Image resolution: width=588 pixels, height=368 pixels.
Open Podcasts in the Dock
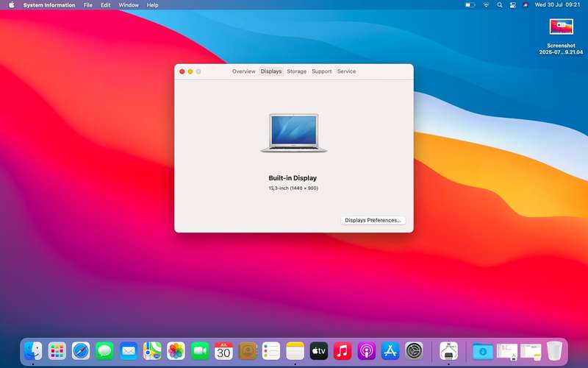tap(366, 351)
